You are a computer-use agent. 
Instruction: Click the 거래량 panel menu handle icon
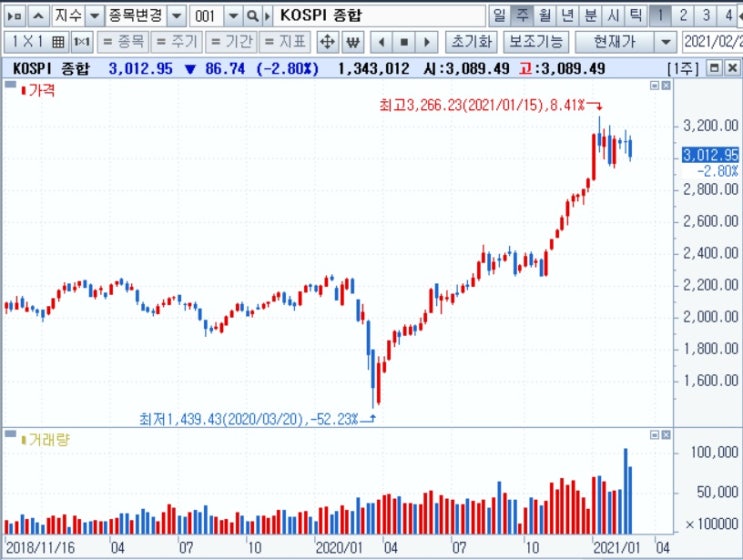10,434
